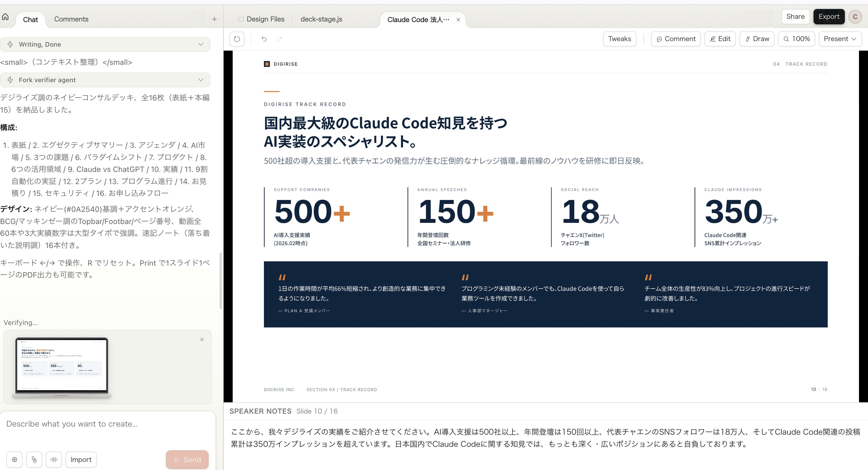Open the settings gear in chat input
Screen dimensions: 868x470
tap(14, 460)
